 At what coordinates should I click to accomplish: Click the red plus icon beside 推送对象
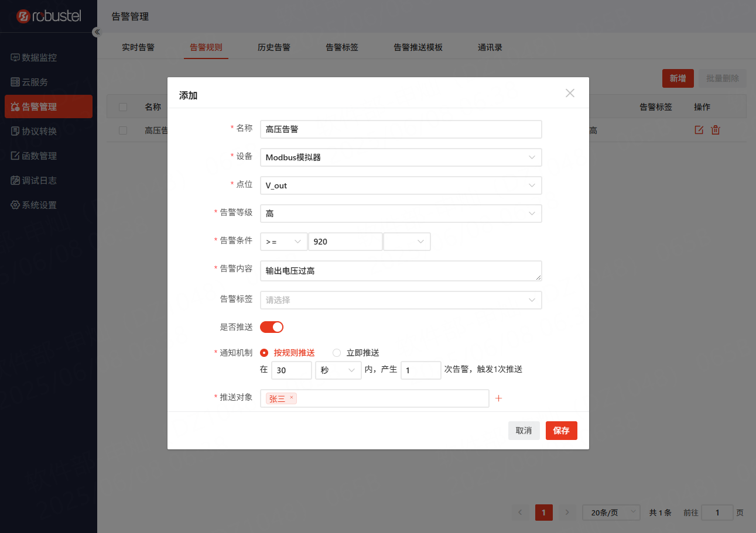click(499, 398)
